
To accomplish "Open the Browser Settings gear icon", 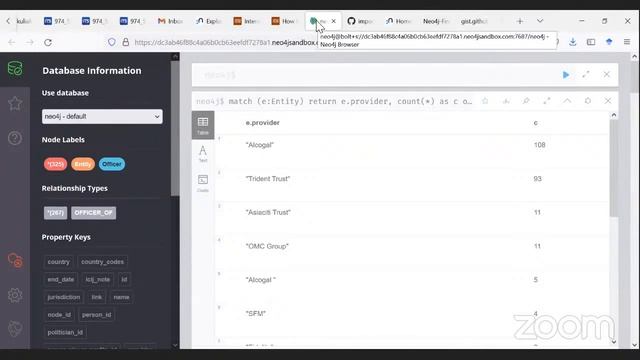I will [x=15, y=295].
